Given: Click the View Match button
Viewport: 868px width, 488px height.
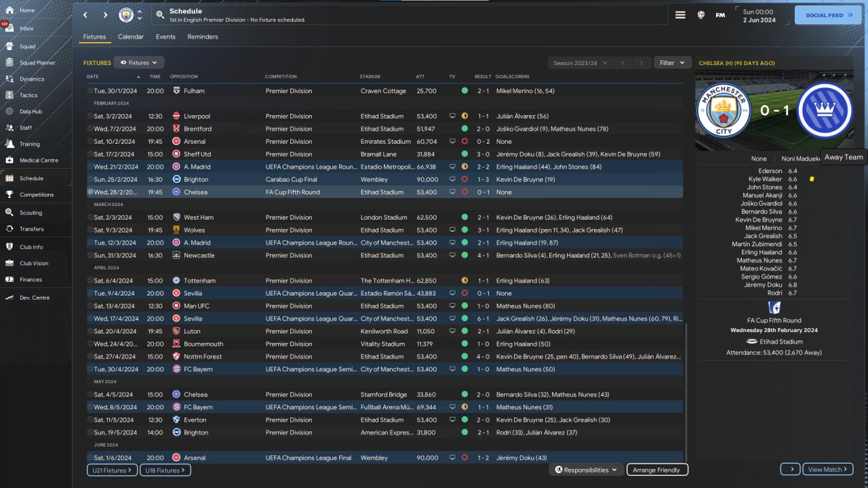Looking at the screenshot, I should tap(828, 469).
